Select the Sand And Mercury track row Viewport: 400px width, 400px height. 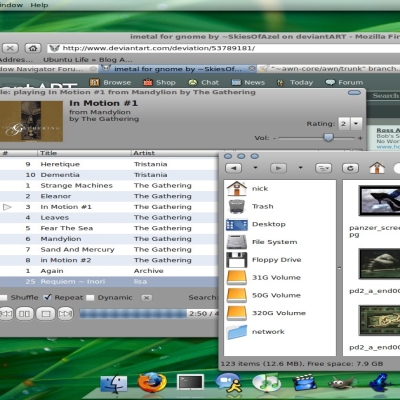point(109,249)
